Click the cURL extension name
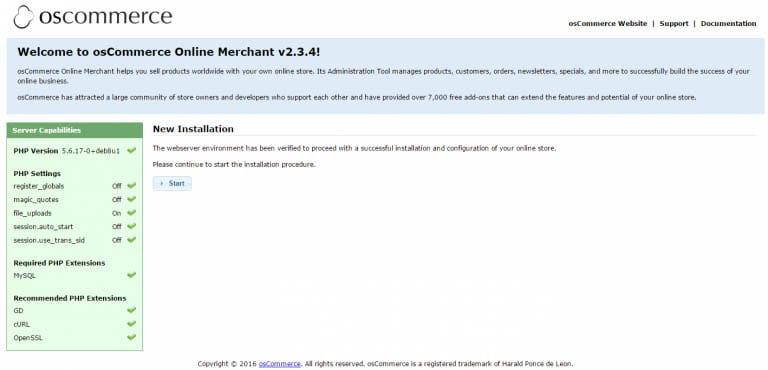This screenshot has height=370, width=768. click(22, 324)
